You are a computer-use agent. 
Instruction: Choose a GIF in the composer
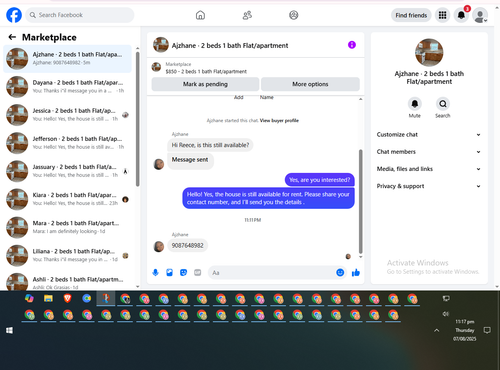coord(198,273)
